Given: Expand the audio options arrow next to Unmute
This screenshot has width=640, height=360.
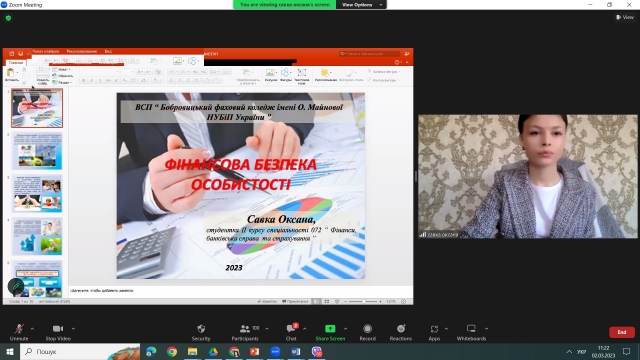Looking at the screenshot, I should tap(32, 329).
